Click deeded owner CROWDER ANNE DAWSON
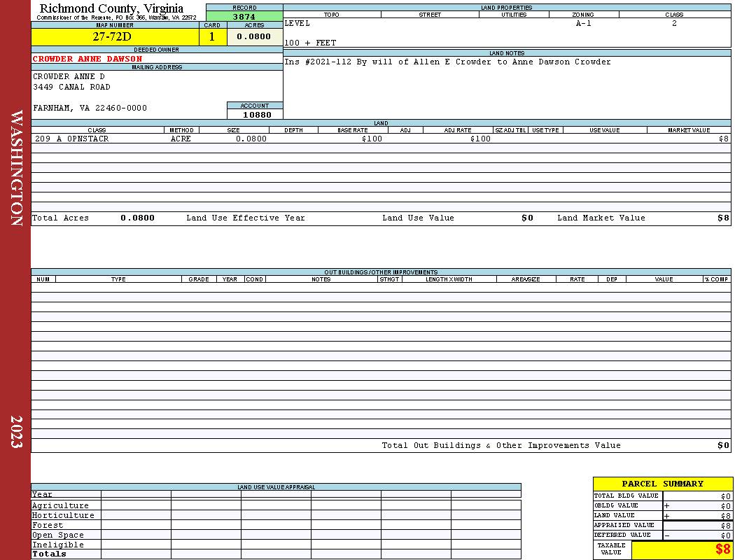The width and height of the screenshot is (735, 560). click(x=87, y=59)
